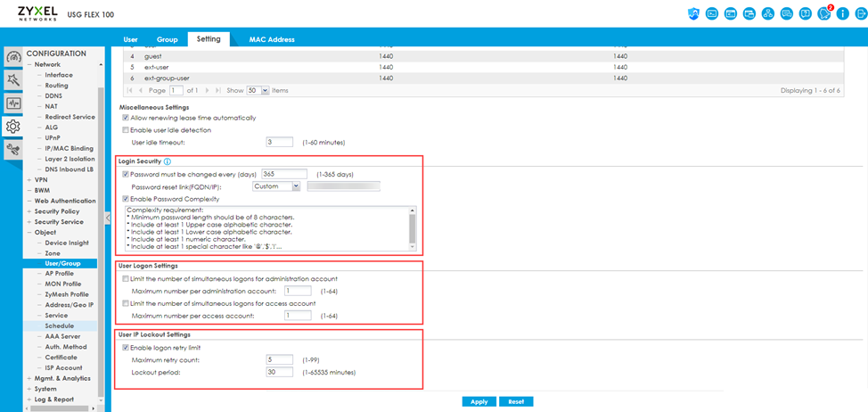The width and height of the screenshot is (868, 412).
Task: Open the Password reset link Custom dropdown
Action: click(x=276, y=186)
